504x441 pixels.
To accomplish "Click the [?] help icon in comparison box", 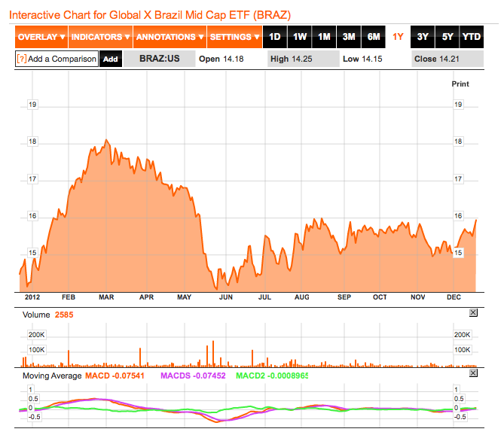I will tap(22, 59).
